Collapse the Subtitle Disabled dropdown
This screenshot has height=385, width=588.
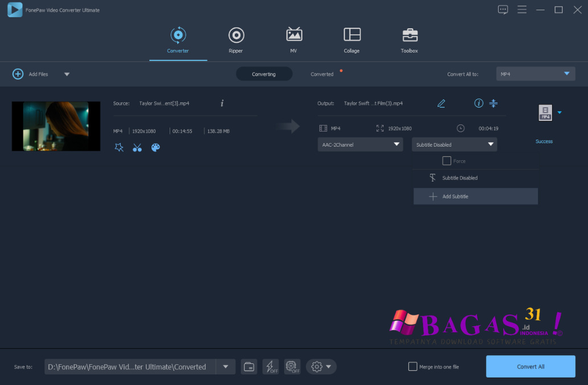point(454,144)
